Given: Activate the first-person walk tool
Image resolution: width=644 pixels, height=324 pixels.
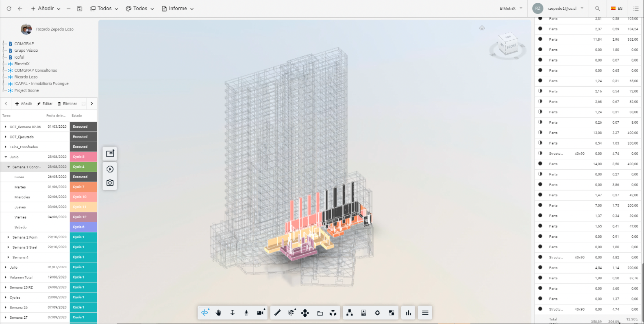Looking at the screenshot, I should (246, 313).
